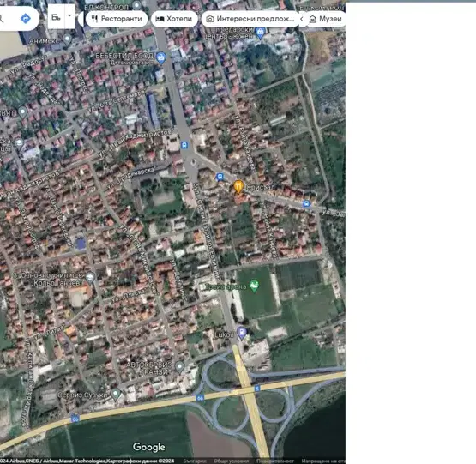This screenshot has height=464, width=476.
Task: Toggle the Бъ input tools button
Action: coord(56,16)
